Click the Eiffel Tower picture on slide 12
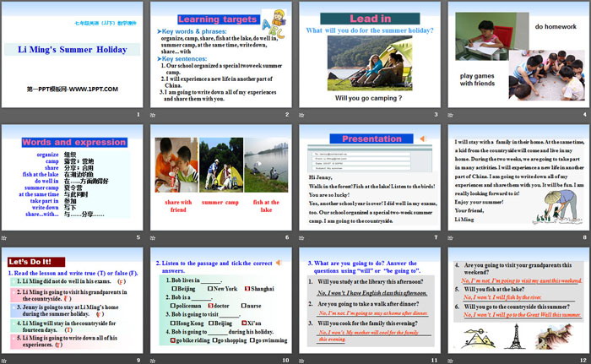The image size is (591, 364). (515, 336)
